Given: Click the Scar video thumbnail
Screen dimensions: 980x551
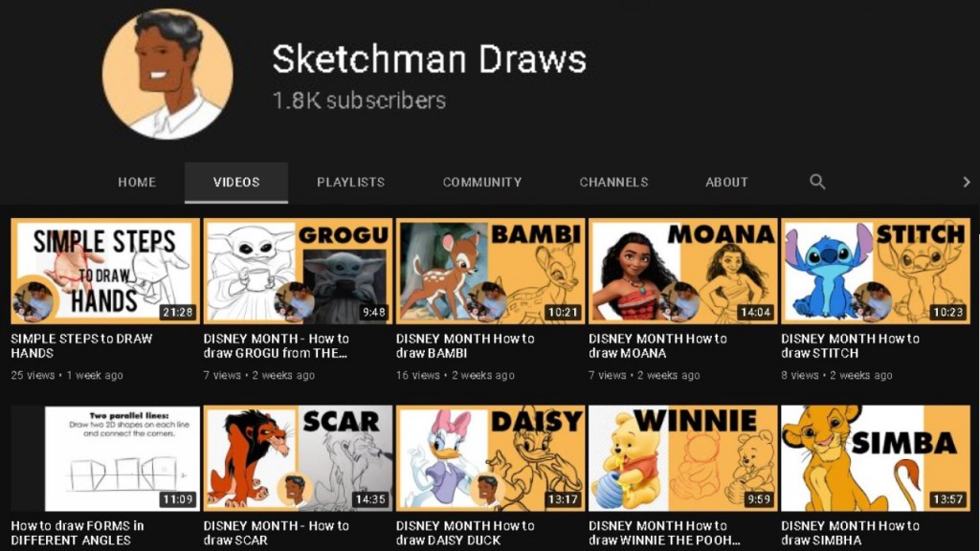Looking at the screenshot, I should point(299,458).
